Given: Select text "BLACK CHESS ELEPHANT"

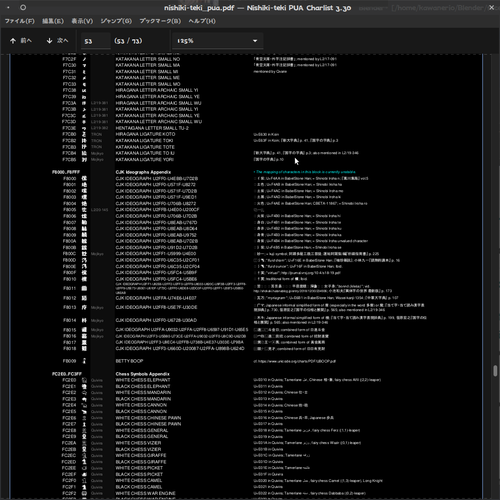Looking at the screenshot, I should (143, 387).
